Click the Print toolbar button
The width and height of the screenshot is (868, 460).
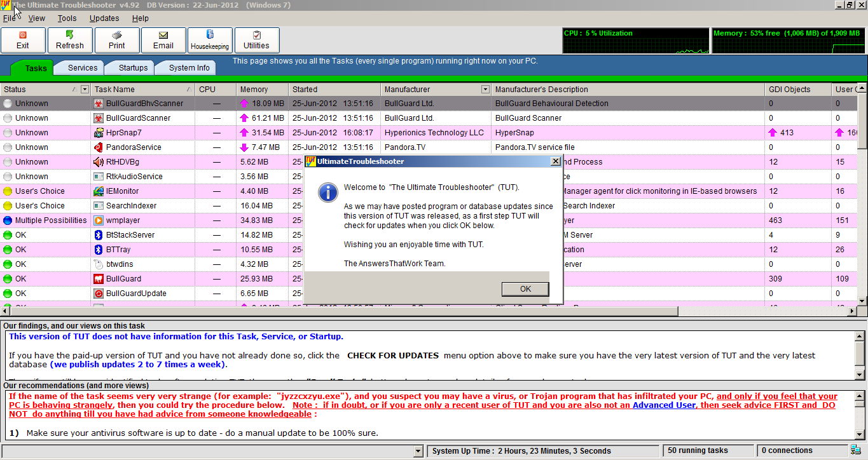[116, 40]
